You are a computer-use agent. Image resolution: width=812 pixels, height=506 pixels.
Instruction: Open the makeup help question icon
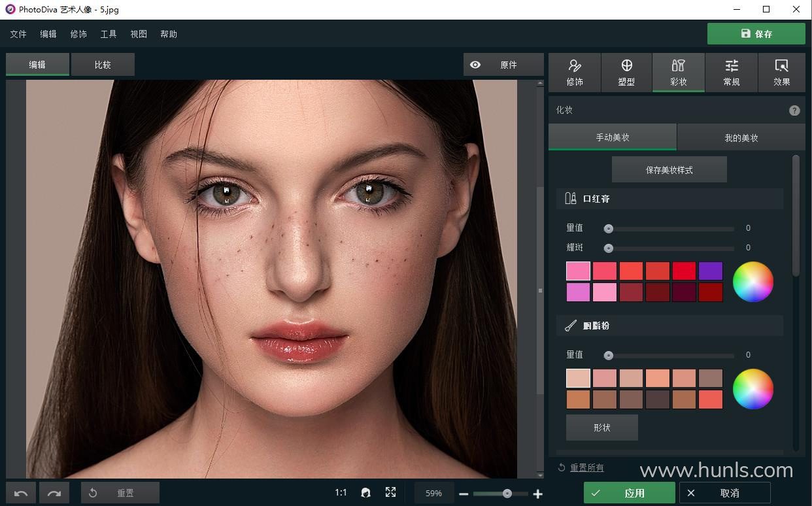coord(794,110)
